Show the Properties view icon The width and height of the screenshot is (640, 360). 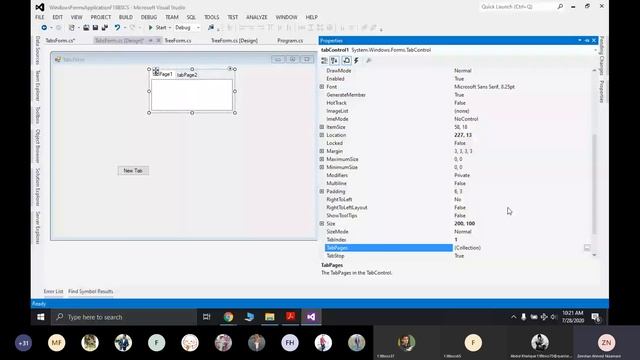click(346, 60)
